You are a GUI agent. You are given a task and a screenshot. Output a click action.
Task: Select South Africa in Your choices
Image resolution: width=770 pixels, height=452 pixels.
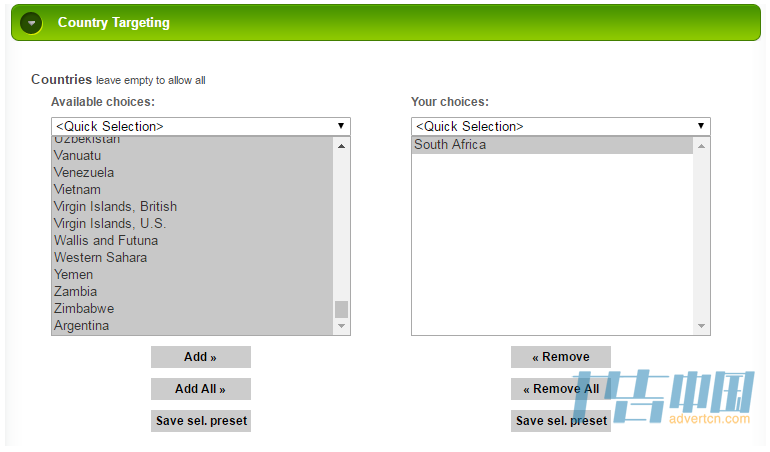pyautogui.click(x=552, y=145)
